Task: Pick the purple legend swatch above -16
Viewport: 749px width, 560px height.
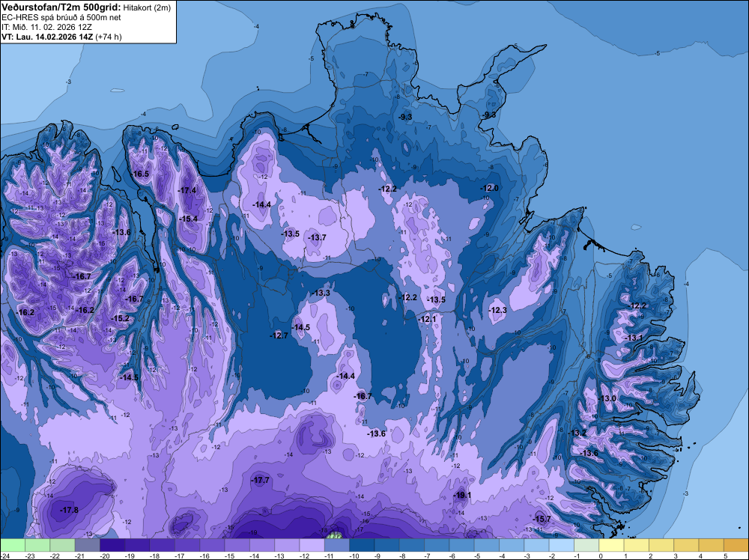Action: point(212,545)
